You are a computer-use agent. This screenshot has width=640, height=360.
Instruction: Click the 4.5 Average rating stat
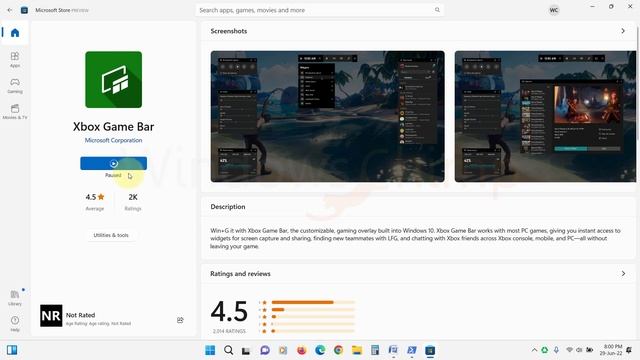click(95, 202)
